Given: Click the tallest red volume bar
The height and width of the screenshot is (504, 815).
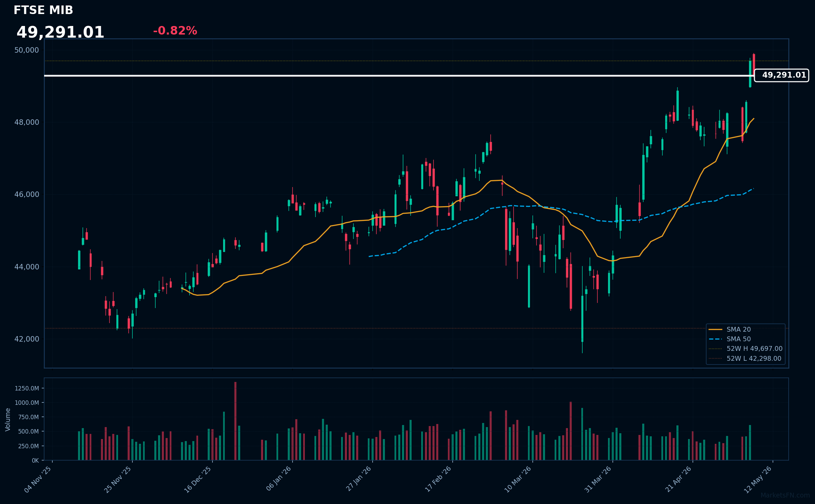Looking at the screenshot, I should click(x=235, y=421).
